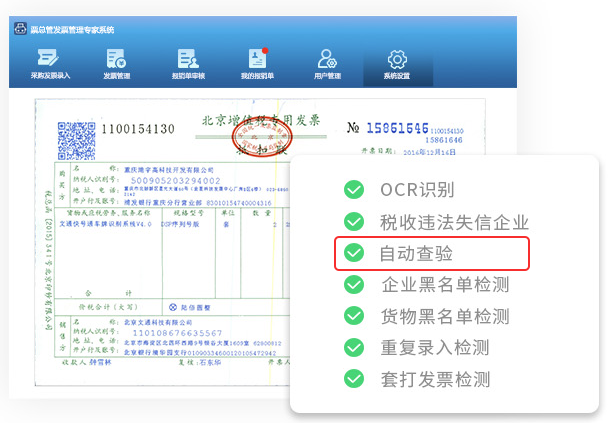Viewport: 608px width, 423px height.
Task: Open 用户管理 (user management) toolbar icon
Action: [327, 64]
